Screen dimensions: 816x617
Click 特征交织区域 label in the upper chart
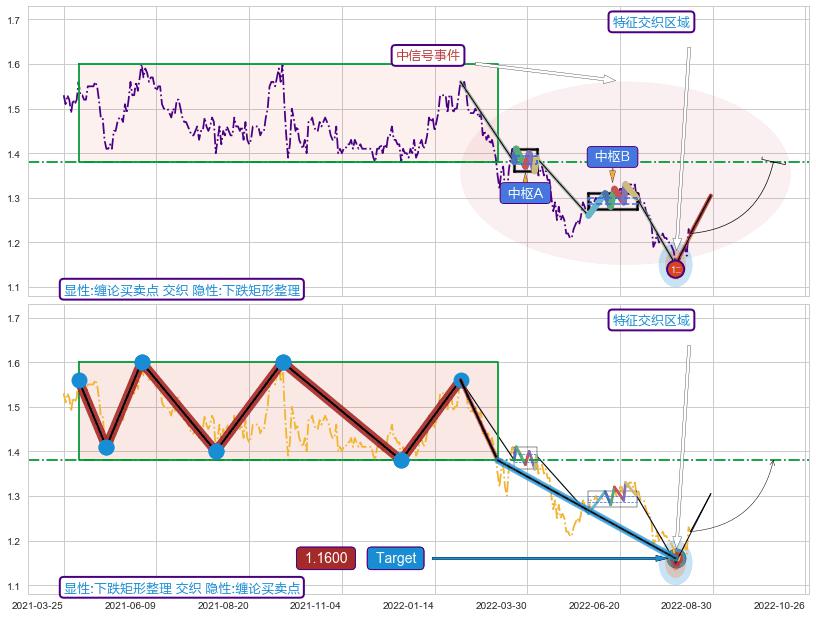tap(651, 22)
